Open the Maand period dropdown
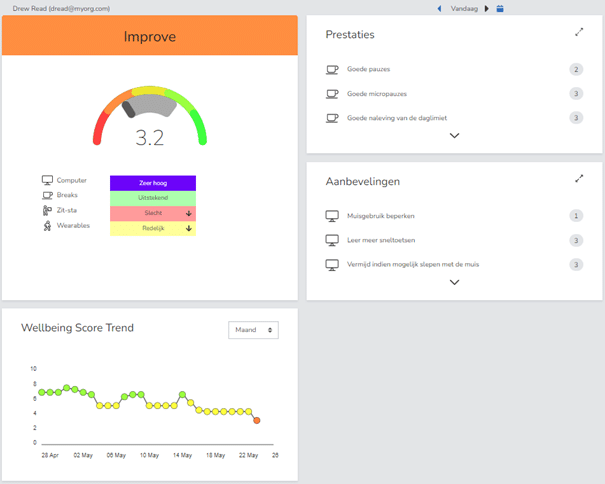Viewport: 605px width, 484px height. [253, 330]
